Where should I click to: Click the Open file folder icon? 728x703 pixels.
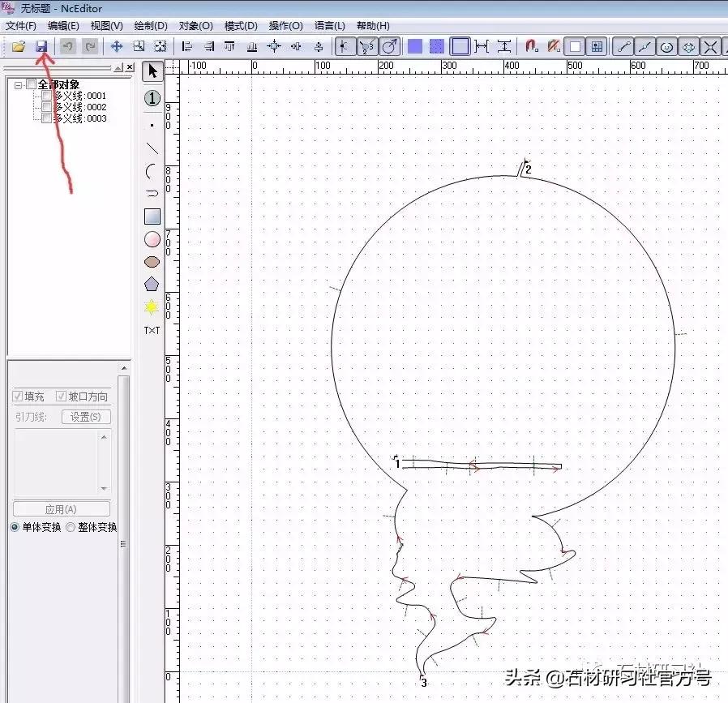pos(18,47)
